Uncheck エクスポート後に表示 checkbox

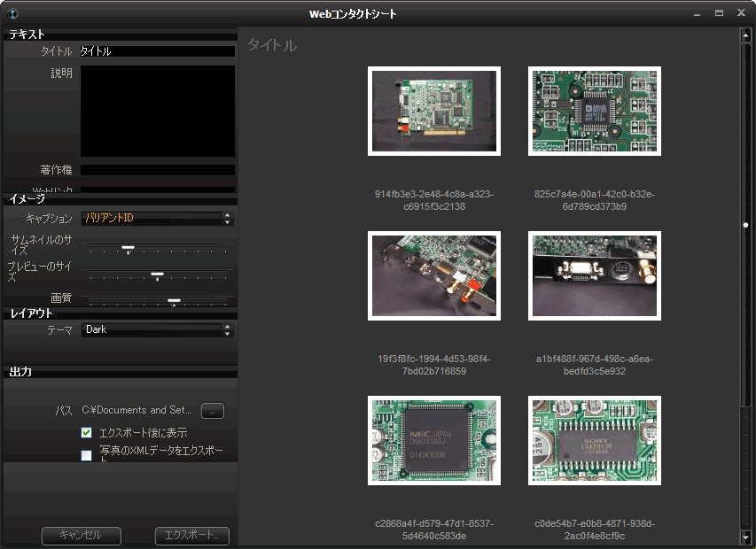86,432
